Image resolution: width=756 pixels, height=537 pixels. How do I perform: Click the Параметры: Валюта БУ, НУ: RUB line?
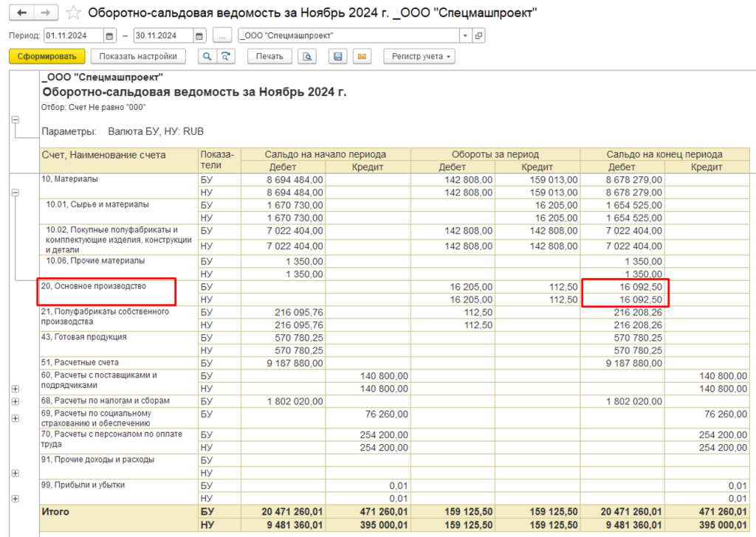coord(123,131)
